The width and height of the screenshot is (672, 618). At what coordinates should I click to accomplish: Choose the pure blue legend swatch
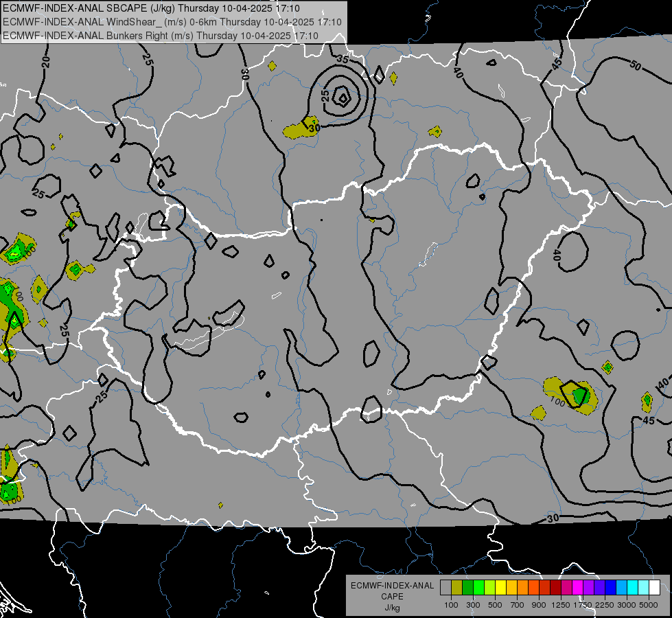(x=610, y=588)
